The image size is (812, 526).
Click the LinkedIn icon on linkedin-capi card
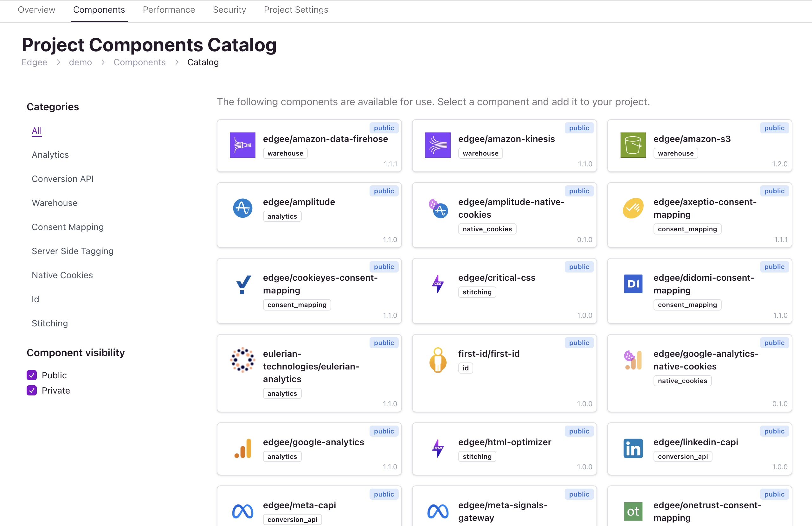[633, 448]
